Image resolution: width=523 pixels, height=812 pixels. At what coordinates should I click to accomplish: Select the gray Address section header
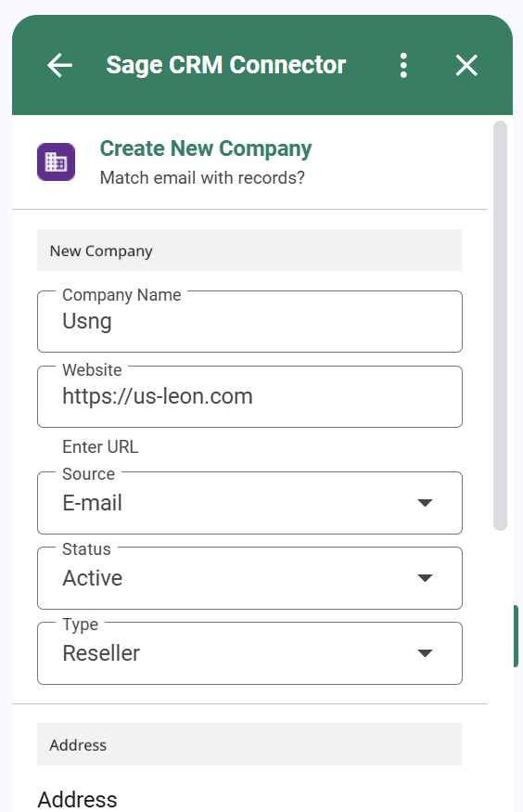pos(249,744)
